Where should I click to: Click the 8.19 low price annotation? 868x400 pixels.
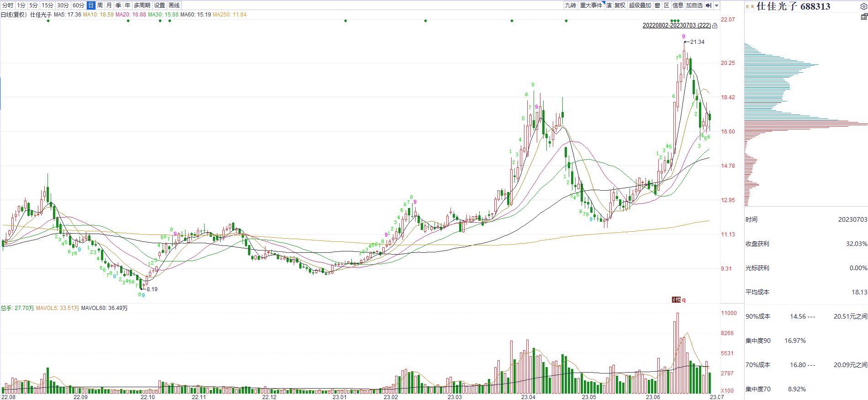point(152,289)
